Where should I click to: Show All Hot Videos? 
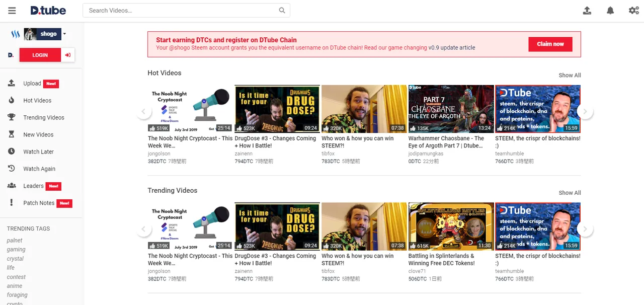570,75
